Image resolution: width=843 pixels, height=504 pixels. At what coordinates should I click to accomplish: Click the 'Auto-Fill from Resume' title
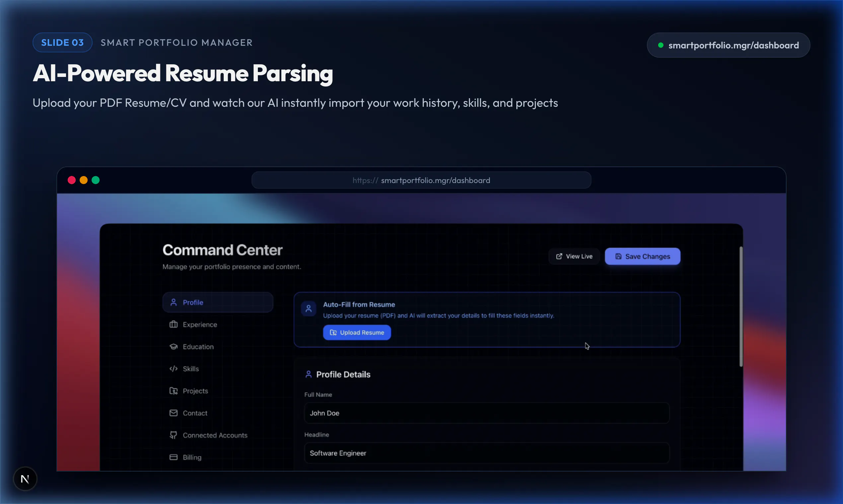point(359,305)
